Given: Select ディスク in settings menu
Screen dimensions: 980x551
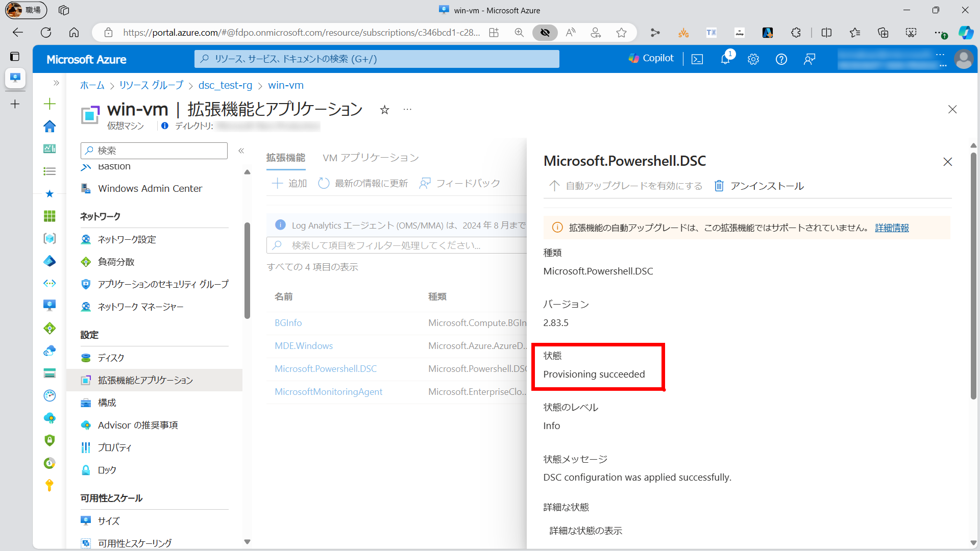Looking at the screenshot, I should pos(111,358).
